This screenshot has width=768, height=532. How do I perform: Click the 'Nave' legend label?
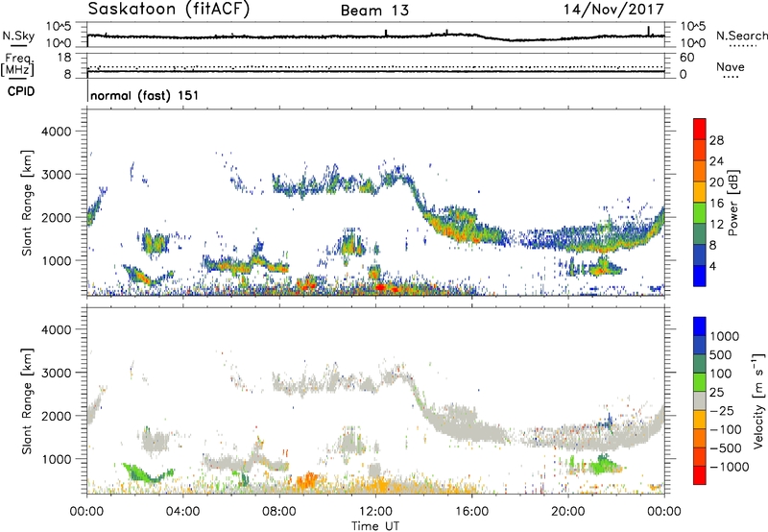click(731, 66)
